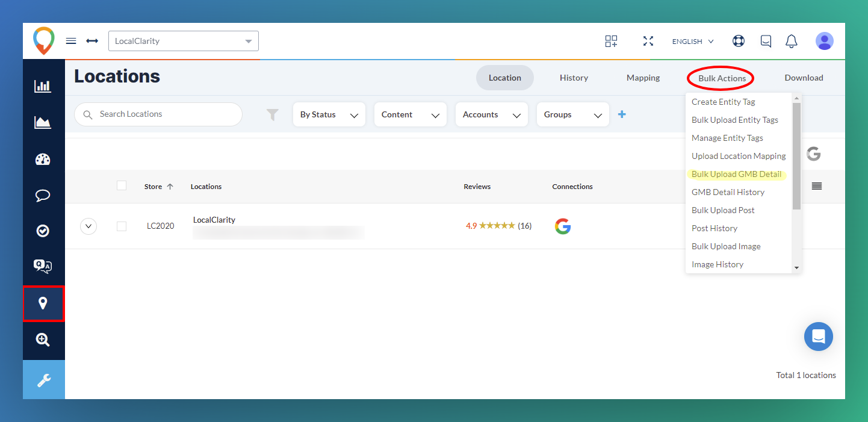
Task: Click the grey Google G icon
Action: pos(814,154)
